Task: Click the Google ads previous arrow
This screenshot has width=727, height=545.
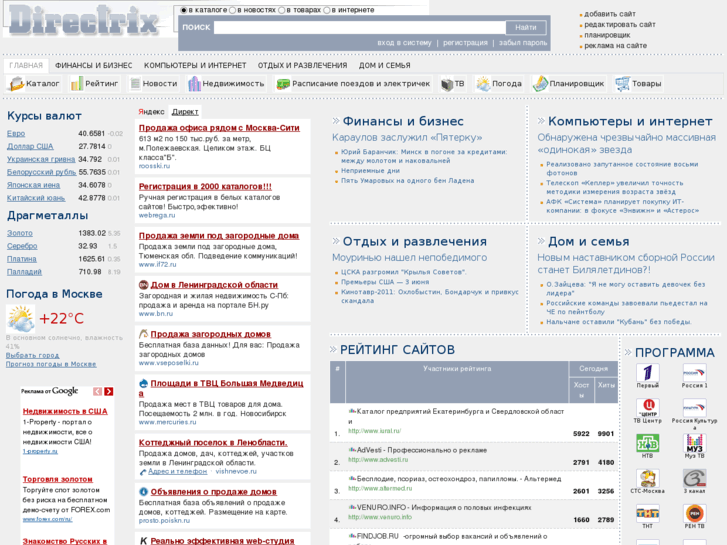Action: 97,391
